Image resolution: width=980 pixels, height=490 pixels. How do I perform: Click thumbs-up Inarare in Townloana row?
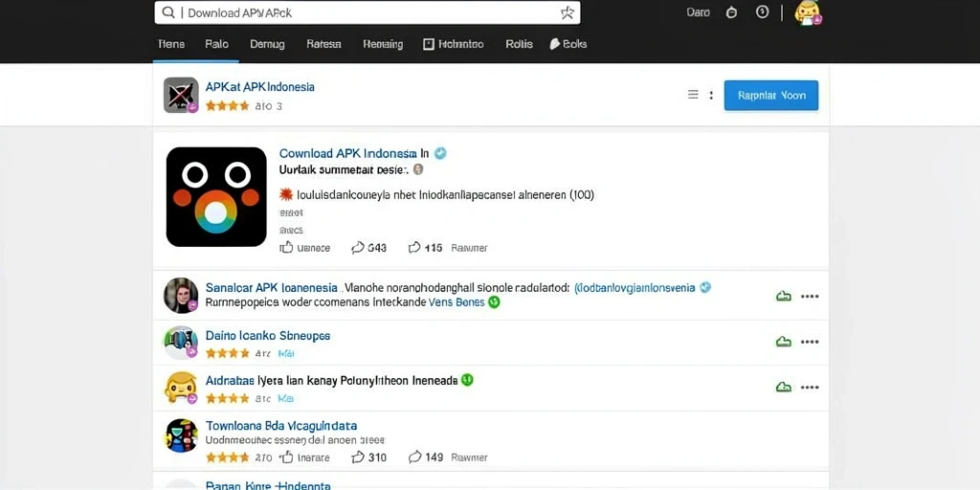point(305,457)
